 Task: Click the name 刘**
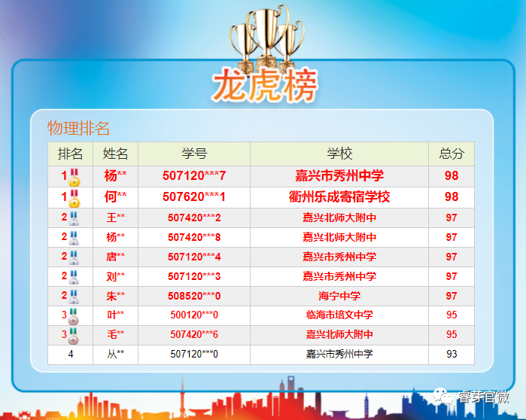coord(115,276)
